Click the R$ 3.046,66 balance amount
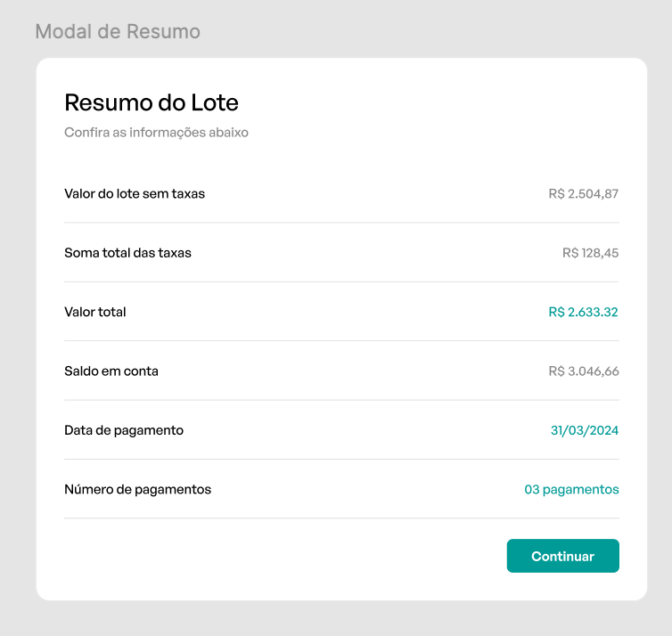Viewport: 672px width, 636px height. pyautogui.click(x=583, y=371)
